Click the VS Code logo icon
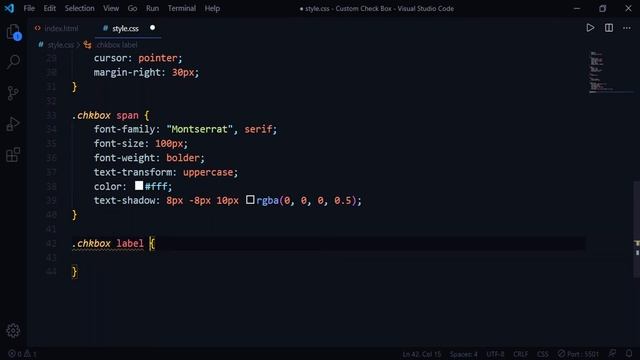Screen dimensions: 640x360 9,8
